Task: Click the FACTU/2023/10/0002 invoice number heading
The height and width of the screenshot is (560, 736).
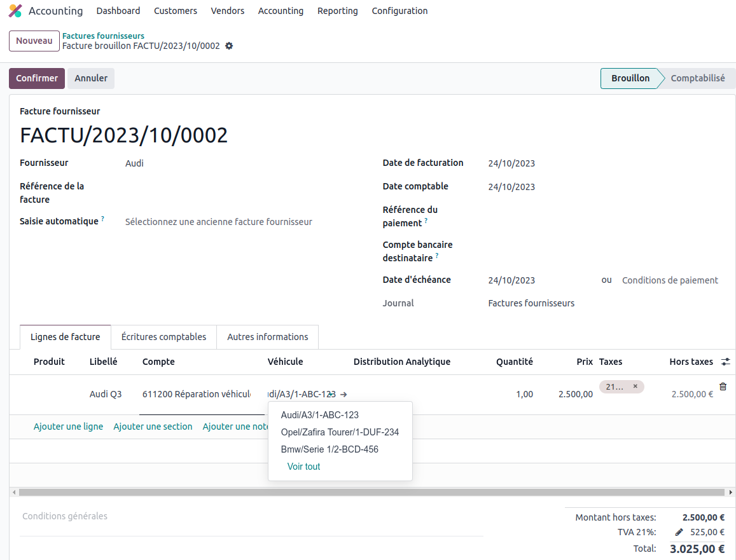Action: 124,135
